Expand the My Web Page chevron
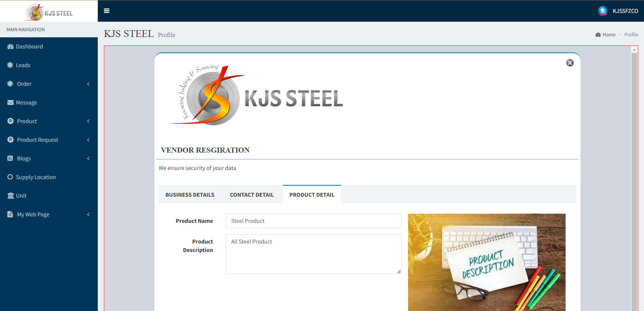The height and width of the screenshot is (311, 644). [x=88, y=214]
